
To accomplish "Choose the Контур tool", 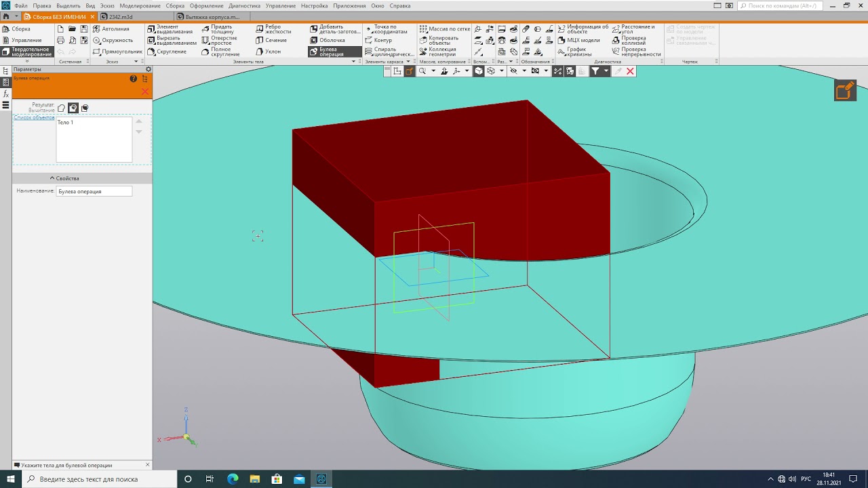I will (x=378, y=41).
